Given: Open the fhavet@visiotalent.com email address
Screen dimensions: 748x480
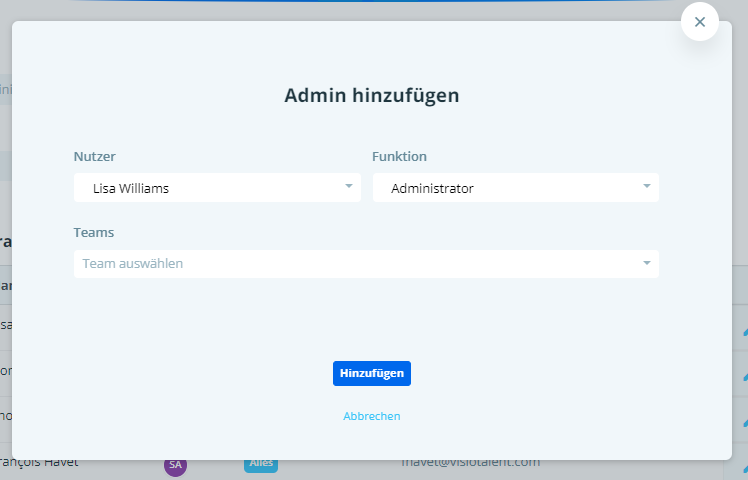Looking at the screenshot, I should coord(470,463).
